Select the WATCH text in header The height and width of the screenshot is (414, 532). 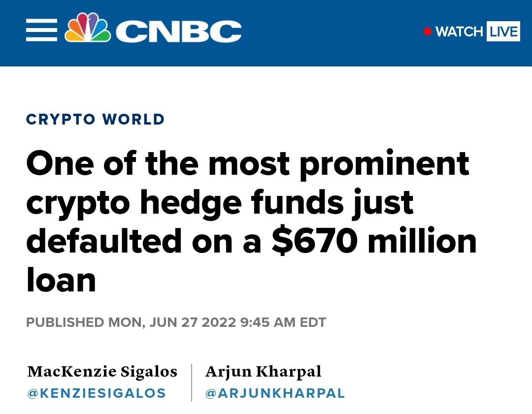tap(459, 32)
